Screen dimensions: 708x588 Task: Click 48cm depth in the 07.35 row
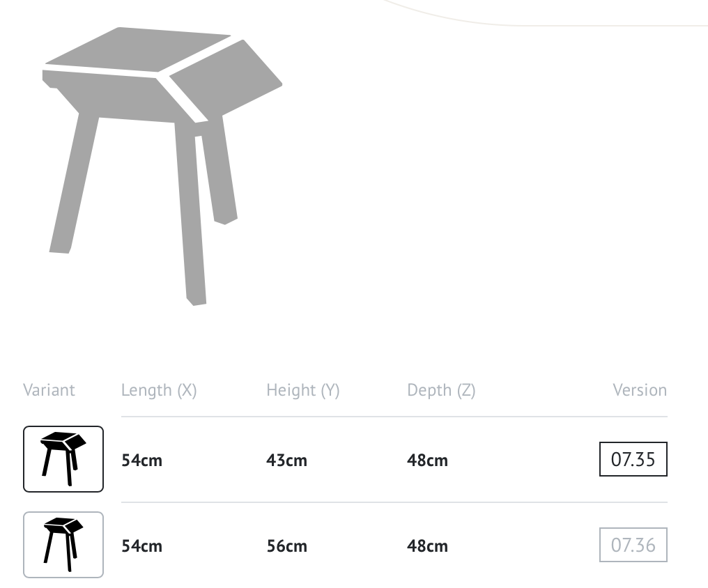[x=428, y=461]
